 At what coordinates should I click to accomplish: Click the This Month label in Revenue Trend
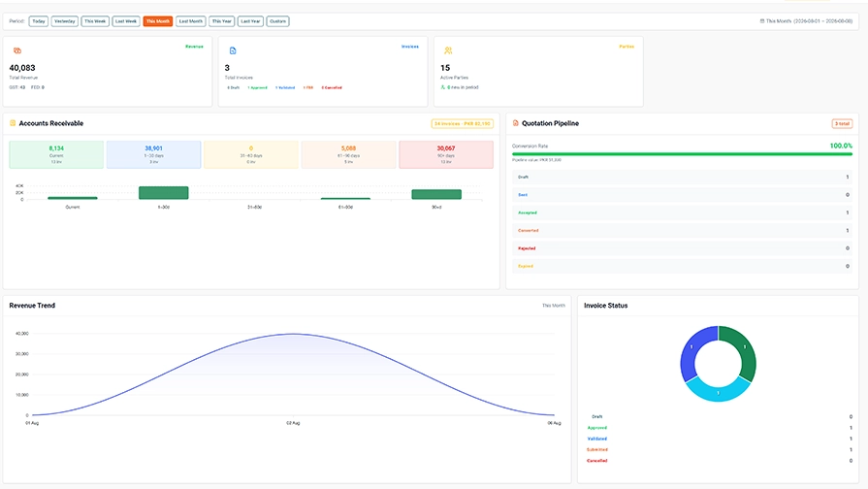tap(554, 306)
